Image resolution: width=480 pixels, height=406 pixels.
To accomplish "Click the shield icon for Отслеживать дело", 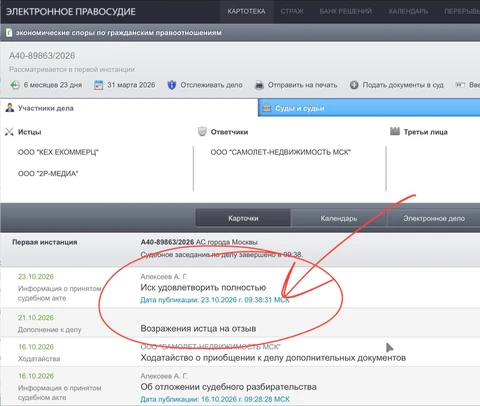I will pos(171,85).
